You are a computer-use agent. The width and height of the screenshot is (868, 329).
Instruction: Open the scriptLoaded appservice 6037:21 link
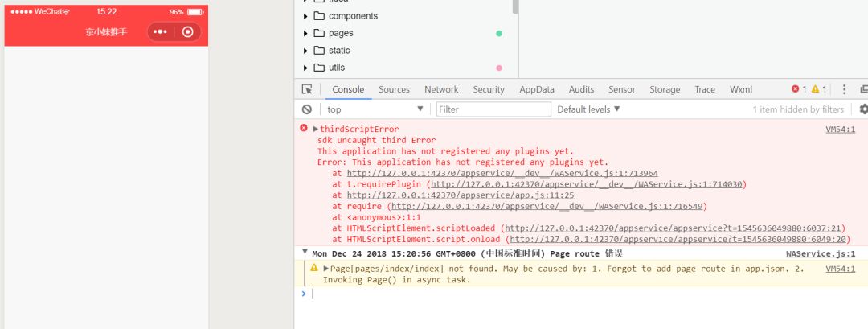pos(674,228)
